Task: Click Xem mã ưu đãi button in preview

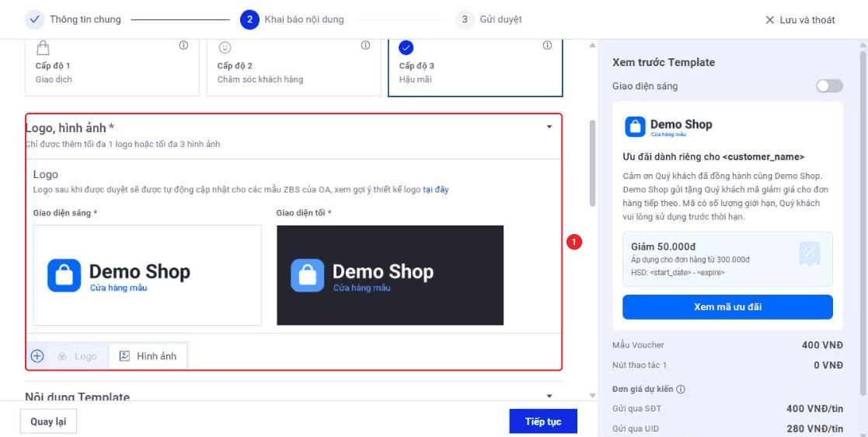Action: (727, 307)
